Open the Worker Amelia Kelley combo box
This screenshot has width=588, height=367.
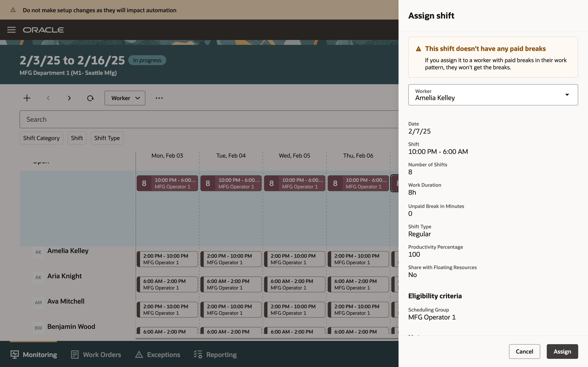pyautogui.click(x=493, y=95)
